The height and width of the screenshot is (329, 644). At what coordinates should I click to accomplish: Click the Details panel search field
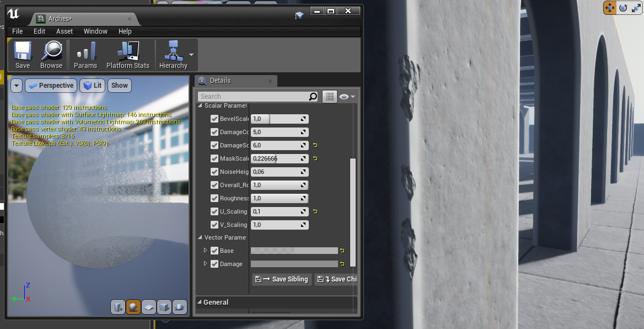[x=254, y=97]
